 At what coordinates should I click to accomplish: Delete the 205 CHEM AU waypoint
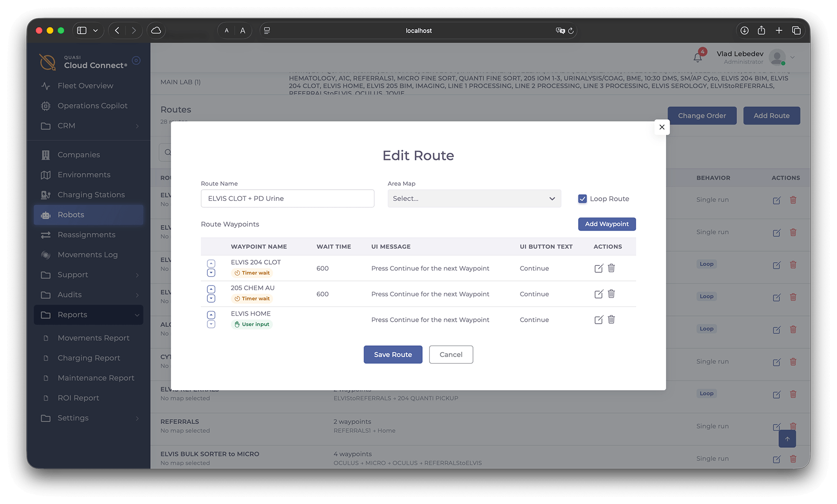click(x=611, y=293)
